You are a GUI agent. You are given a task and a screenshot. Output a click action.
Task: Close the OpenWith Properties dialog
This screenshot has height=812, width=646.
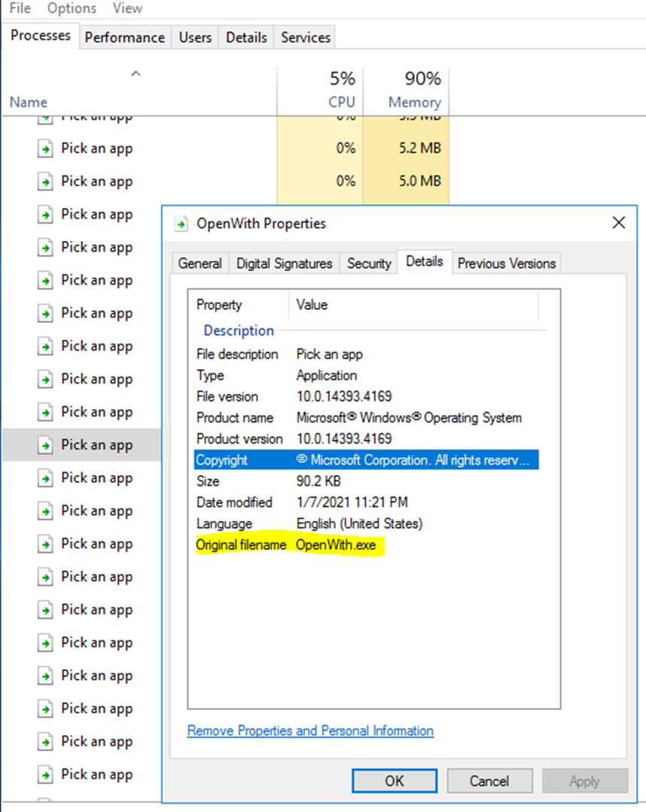[619, 223]
